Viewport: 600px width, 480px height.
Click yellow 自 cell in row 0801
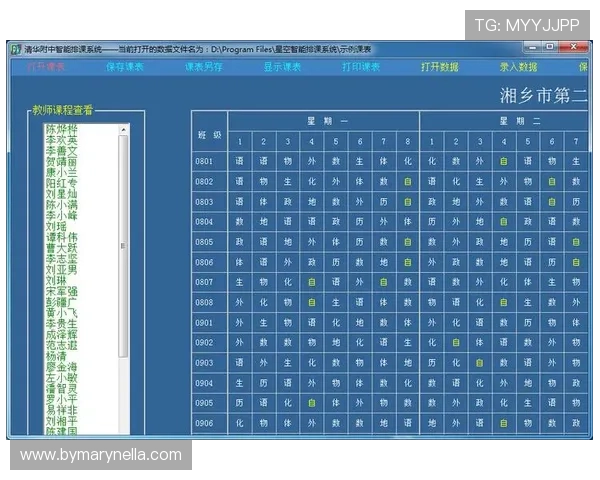coord(504,161)
